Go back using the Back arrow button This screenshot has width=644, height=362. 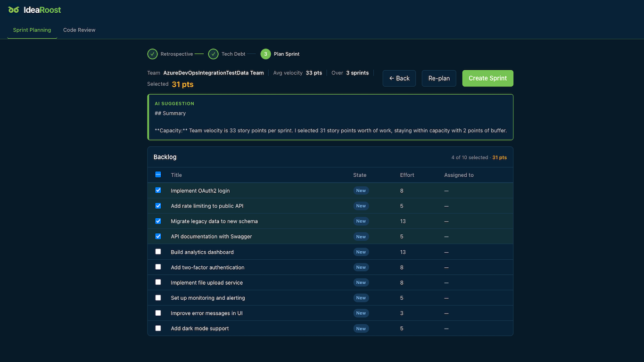(399, 78)
